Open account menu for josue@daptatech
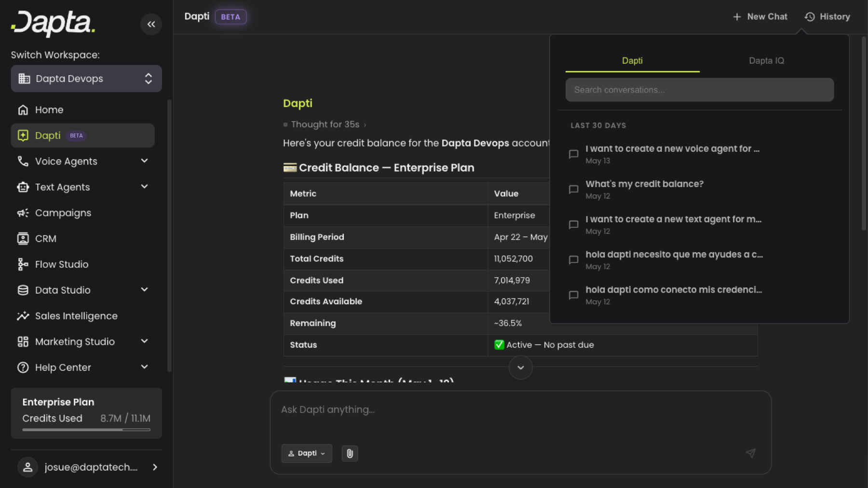 86,467
